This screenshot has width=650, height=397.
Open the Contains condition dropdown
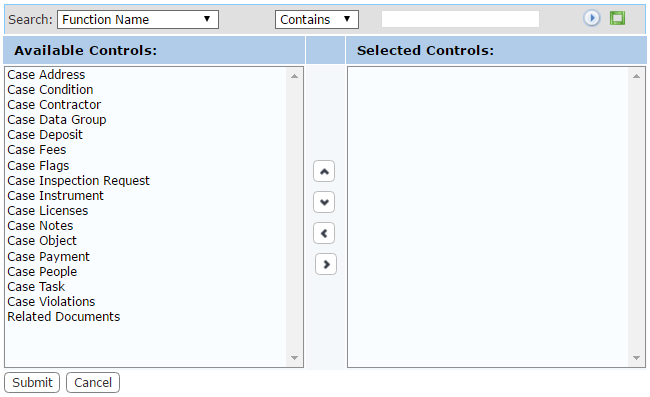click(x=317, y=19)
